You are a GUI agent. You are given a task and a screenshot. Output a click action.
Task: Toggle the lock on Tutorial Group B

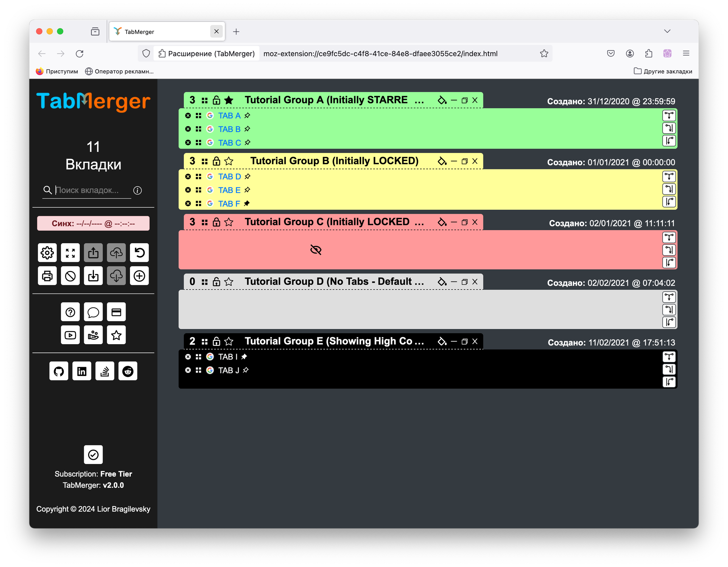click(x=217, y=161)
